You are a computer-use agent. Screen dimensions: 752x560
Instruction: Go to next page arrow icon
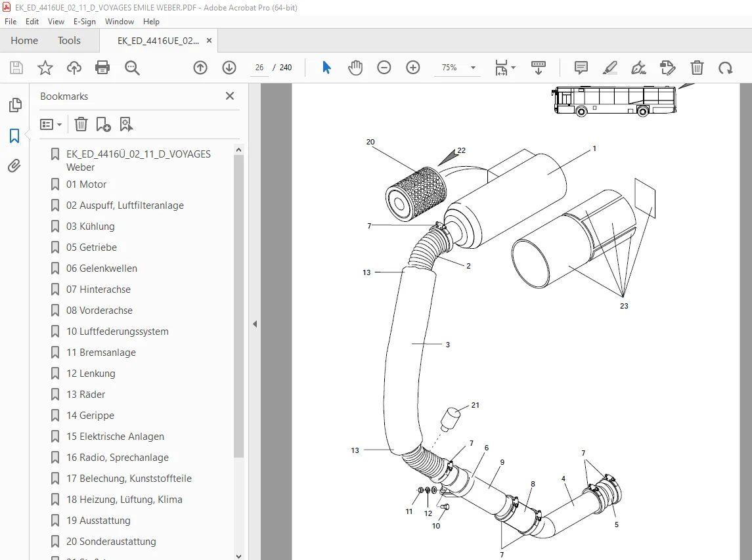coord(229,68)
